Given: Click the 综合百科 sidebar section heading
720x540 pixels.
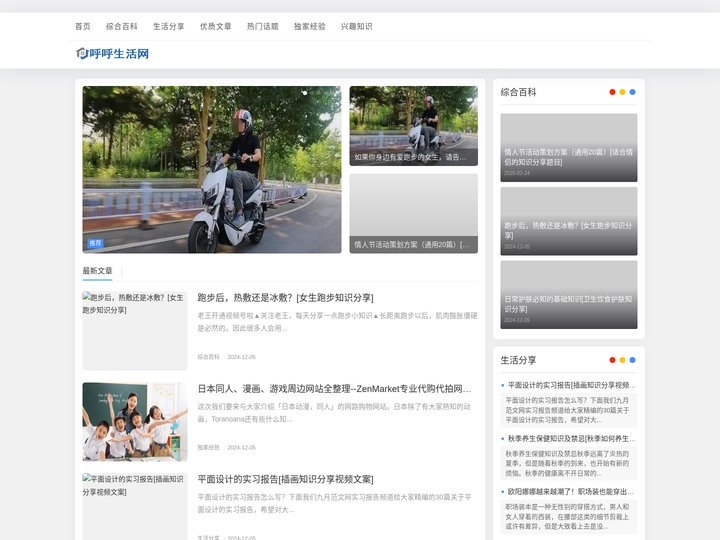Looking at the screenshot, I should 518,92.
